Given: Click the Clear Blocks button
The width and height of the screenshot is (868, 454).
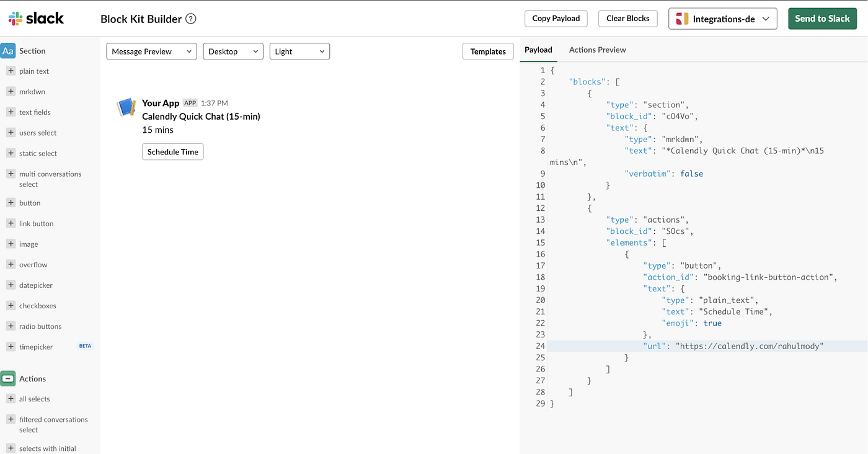Looking at the screenshot, I should [627, 19].
